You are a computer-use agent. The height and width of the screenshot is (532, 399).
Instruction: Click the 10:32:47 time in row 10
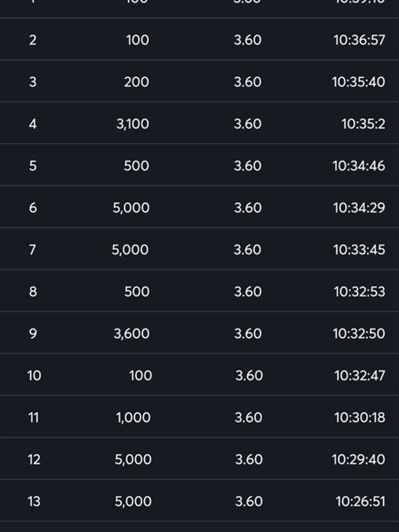pyautogui.click(x=360, y=376)
